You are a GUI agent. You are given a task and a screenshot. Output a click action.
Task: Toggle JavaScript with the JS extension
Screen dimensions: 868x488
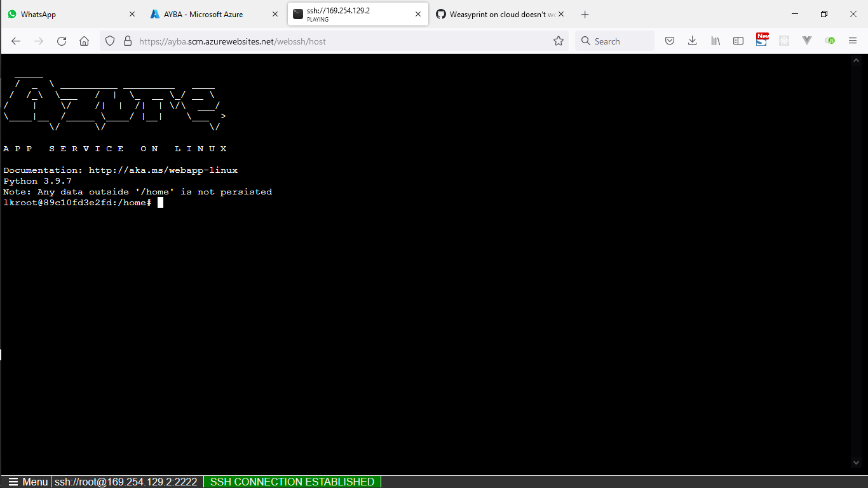click(830, 41)
